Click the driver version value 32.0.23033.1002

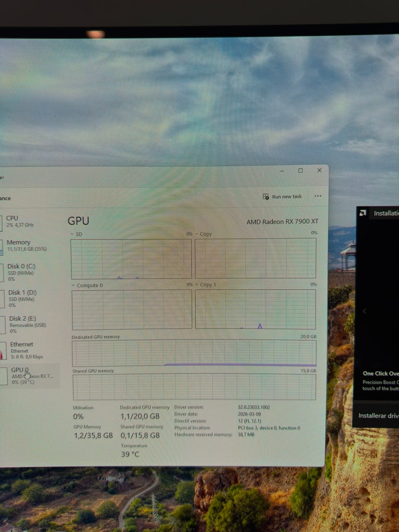click(254, 407)
